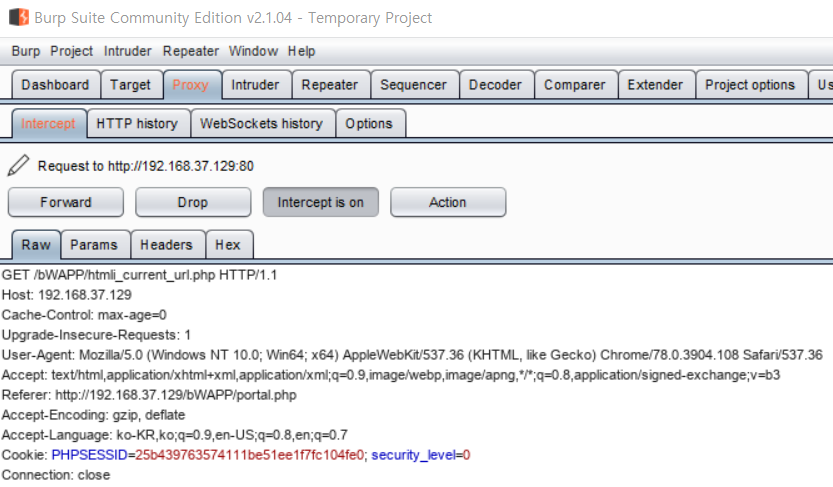Open the Decoder tab

495,85
